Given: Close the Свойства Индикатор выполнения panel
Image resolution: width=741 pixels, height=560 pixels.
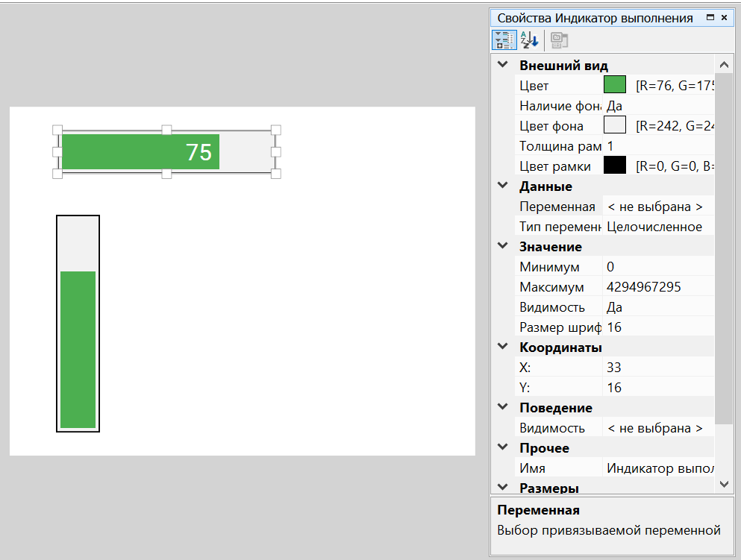Looking at the screenshot, I should pyautogui.click(x=725, y=18).
